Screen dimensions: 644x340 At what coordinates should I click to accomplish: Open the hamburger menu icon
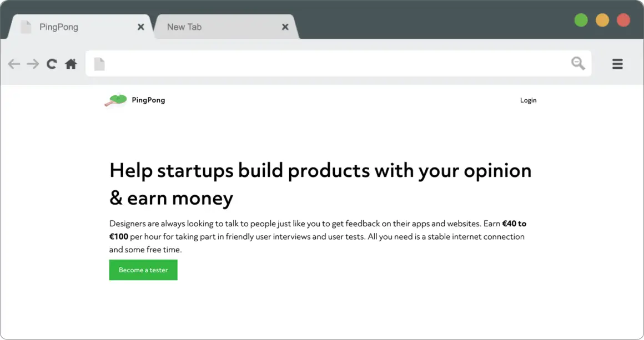click(617, 64)
